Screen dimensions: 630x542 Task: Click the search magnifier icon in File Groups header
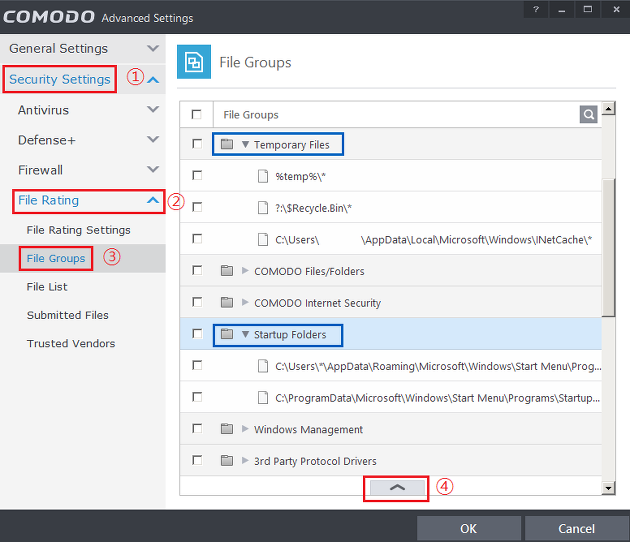(x=588, y=115)
